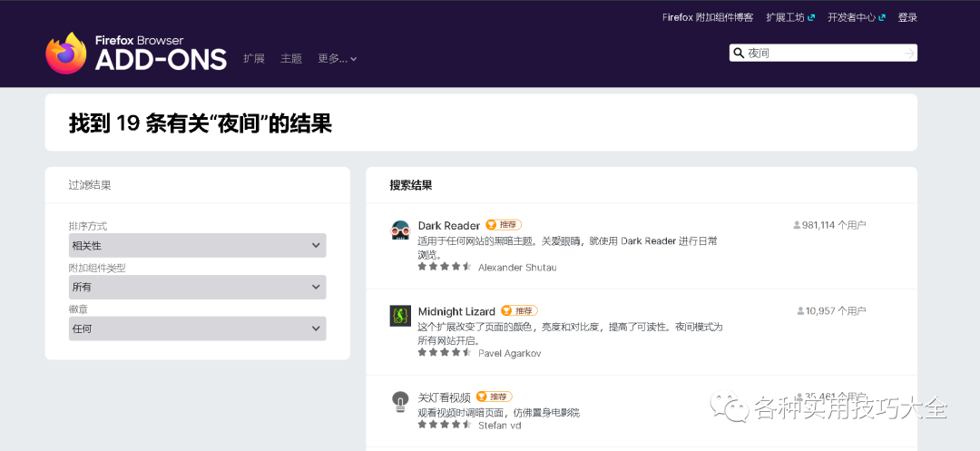Click the 找到 19 条 results heading
The image size is (980, 451).
pyautogui.click(x=200, y=123)
